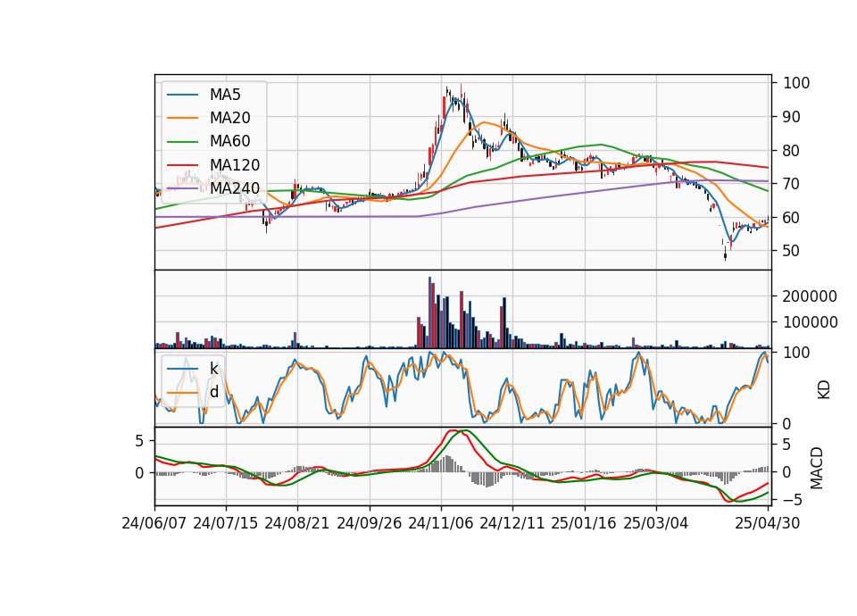Viewport: 857px width, 616px height.
Task: Click the 50 price axis label
Action: [x=792, y=251]
